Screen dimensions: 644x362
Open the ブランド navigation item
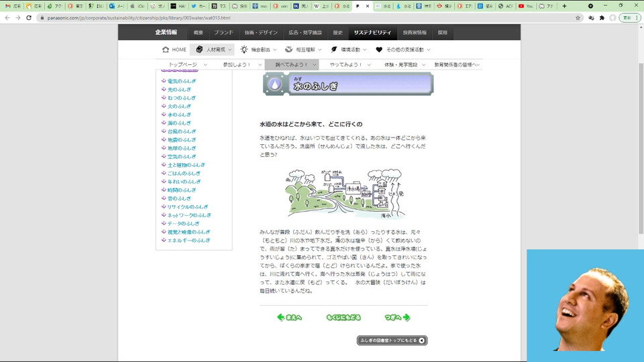pos(223,32)
